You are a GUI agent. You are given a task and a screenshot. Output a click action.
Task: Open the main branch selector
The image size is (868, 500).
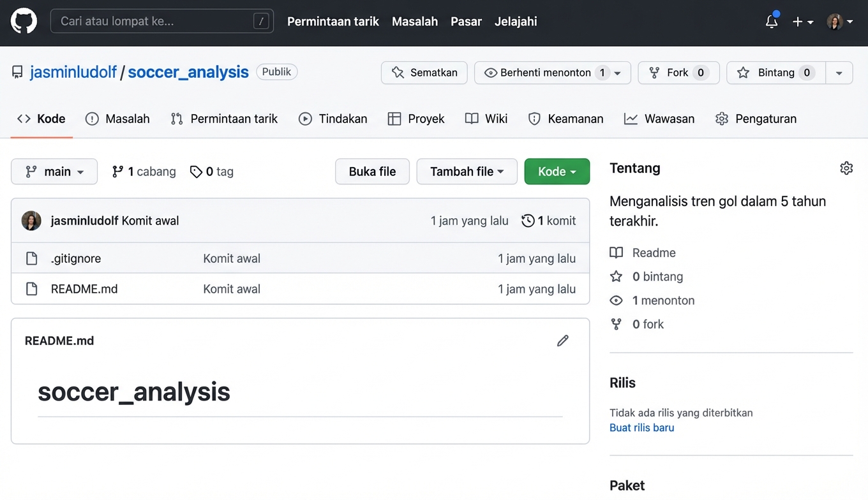point(54,172)
